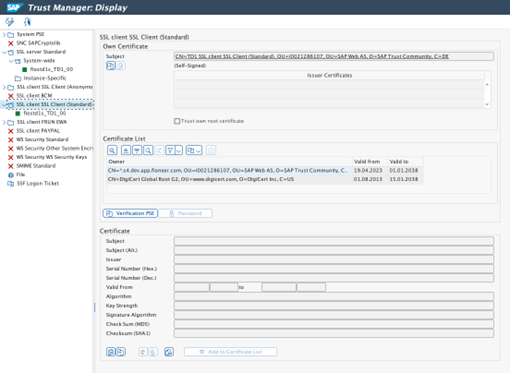Click the Valid from column header
The height and width of the screenshot is (373, 510).
(370, 162)
